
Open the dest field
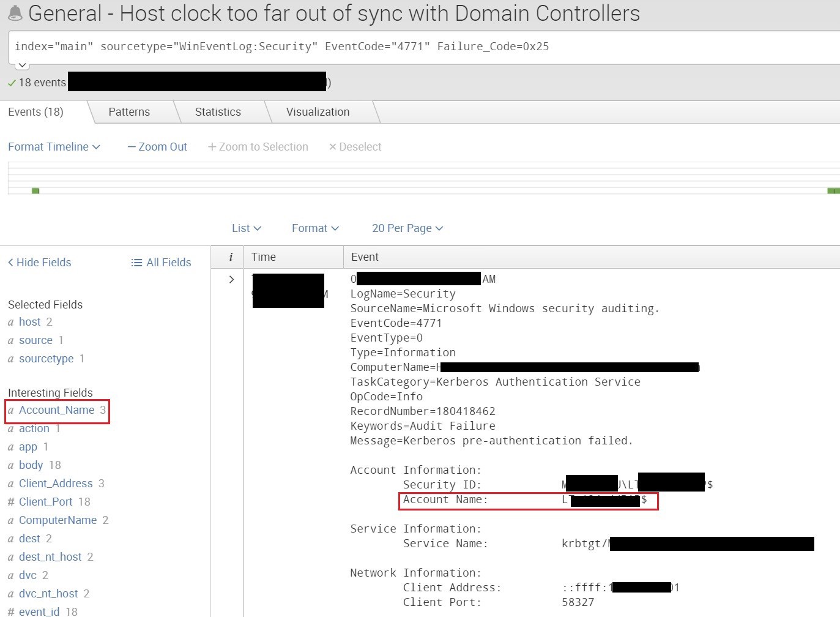click(x=29, y=539)
